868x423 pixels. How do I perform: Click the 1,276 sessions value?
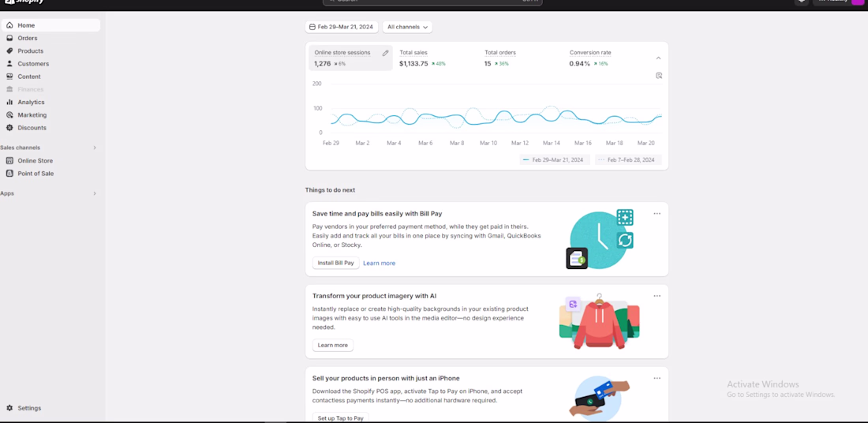pyautogui.click(x=322, y=64)
